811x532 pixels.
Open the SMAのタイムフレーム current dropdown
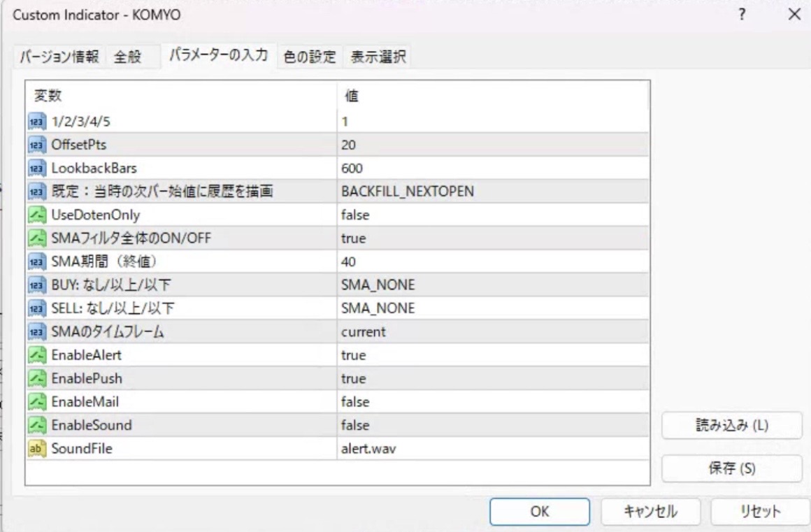point(493,331)
